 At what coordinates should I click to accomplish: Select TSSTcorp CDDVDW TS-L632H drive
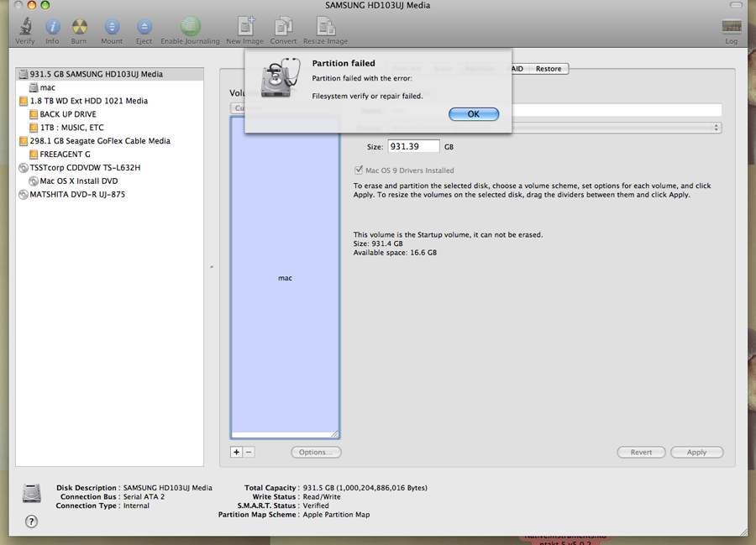(x=110, y=168)
